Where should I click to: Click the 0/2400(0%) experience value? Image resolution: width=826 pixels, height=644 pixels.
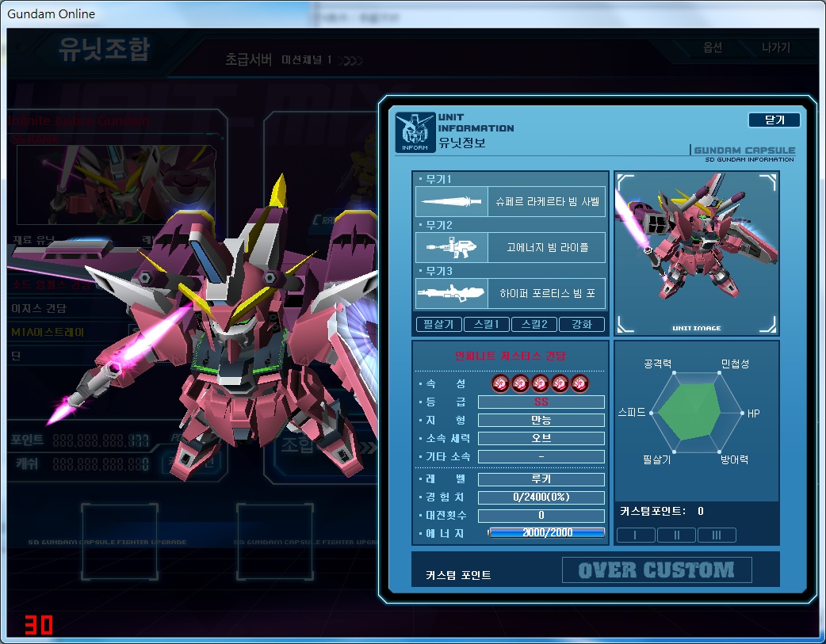pyautogui.click(x=541, y=497)
